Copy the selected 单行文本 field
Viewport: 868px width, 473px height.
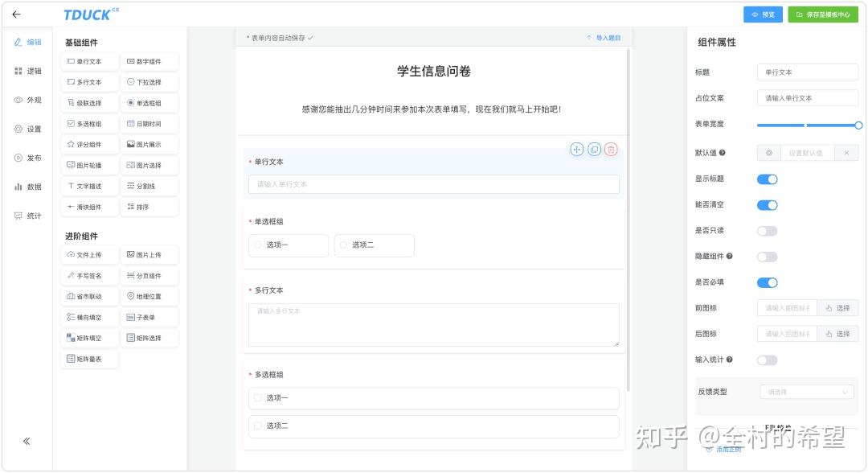(x=594, y=150)
